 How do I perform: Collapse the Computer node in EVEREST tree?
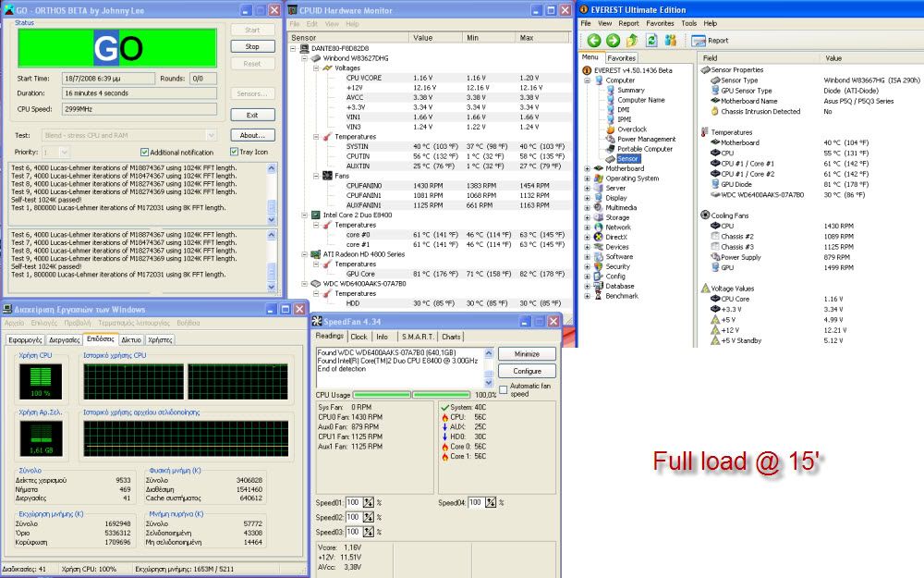pos(587,80)
